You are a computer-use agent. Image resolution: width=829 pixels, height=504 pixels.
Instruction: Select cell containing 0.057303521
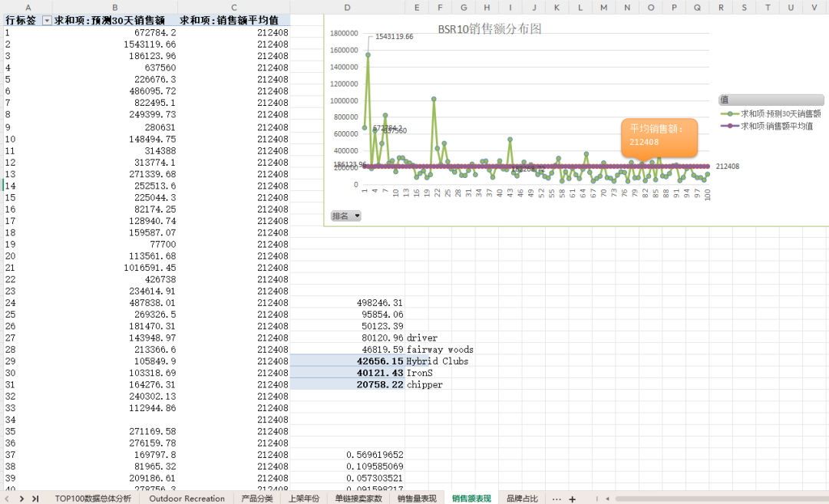[x=348, y=478]
